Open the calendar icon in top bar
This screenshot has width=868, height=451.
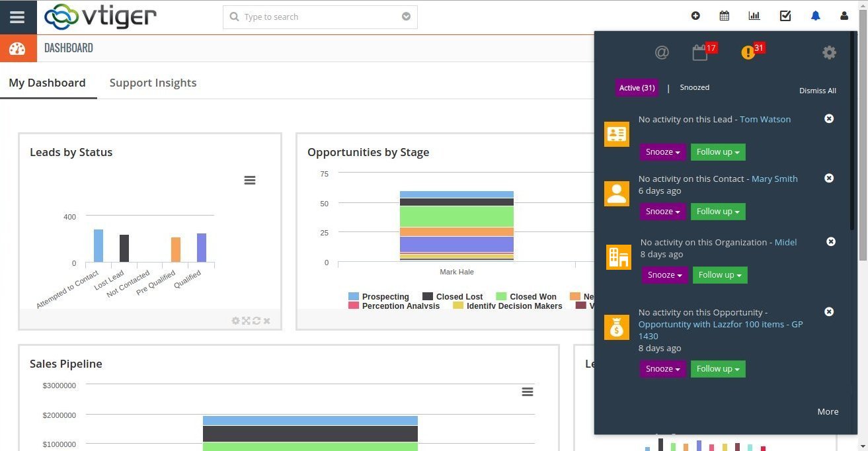click(724, 15)
